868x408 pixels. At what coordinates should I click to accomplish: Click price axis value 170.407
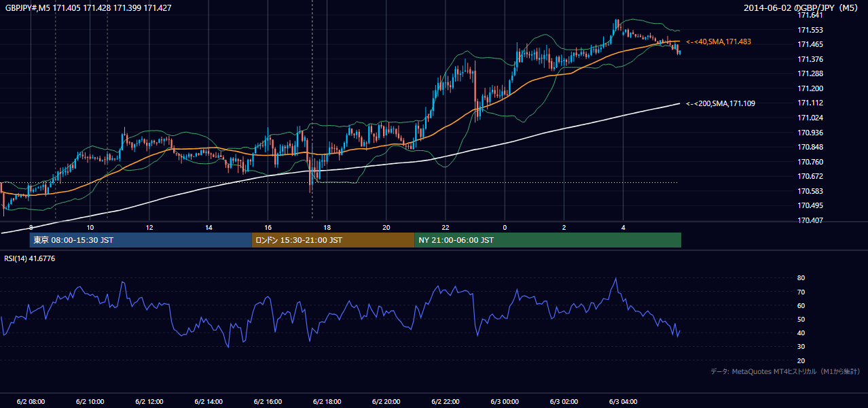point(810,220)
